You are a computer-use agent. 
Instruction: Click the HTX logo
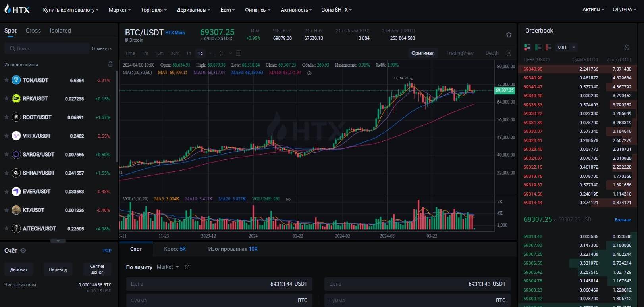coord(17,9)
